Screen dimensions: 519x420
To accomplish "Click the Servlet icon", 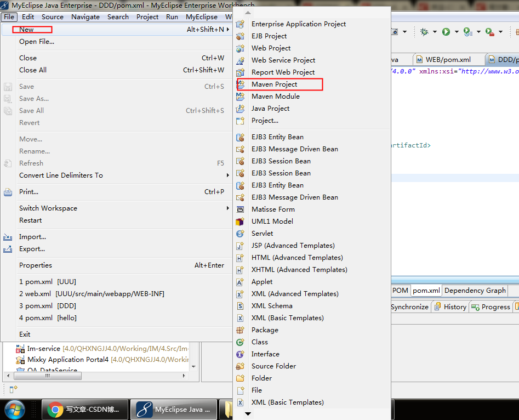I will click(240, 234).
